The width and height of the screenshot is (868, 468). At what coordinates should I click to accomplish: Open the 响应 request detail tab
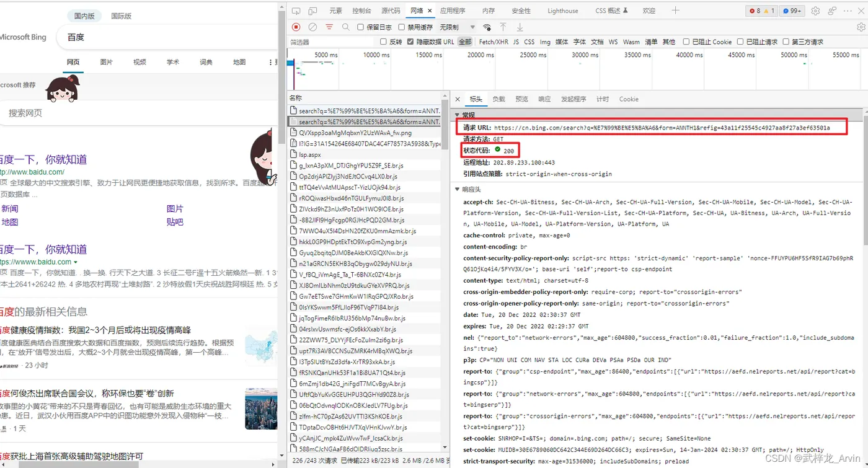coord(544,99)
